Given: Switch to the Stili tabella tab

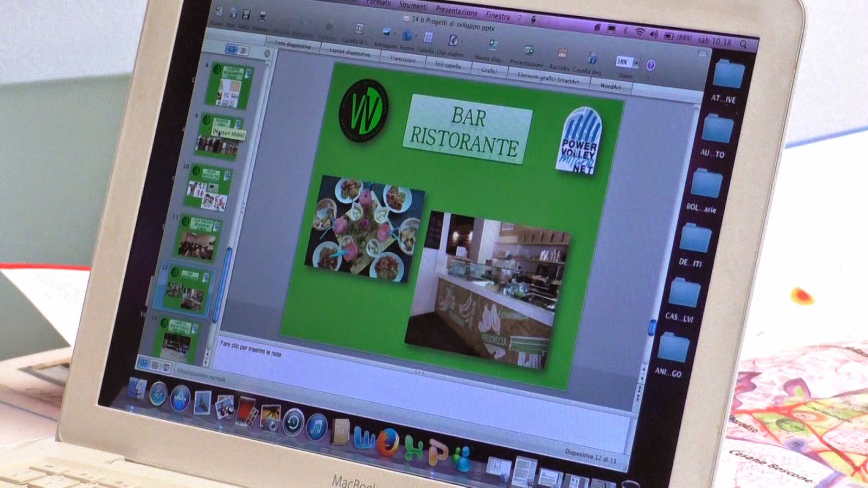Looking at the screenshot, I should tap(448, 65).
